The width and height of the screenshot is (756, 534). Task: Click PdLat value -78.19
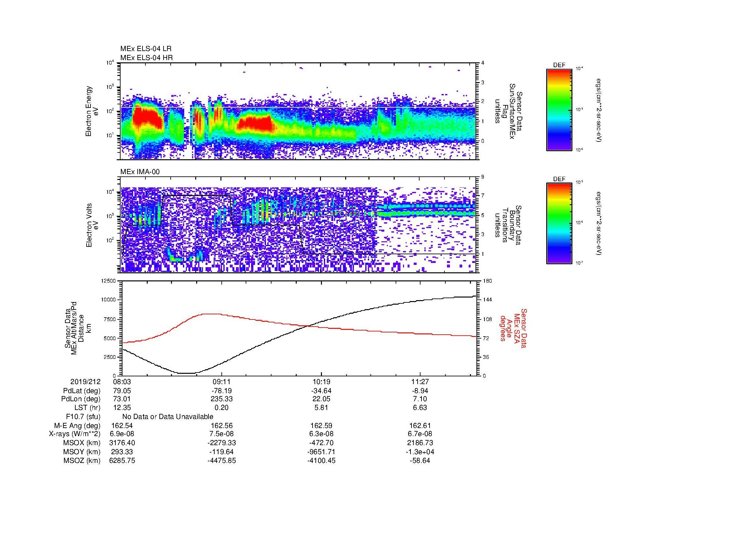(221, 391)
